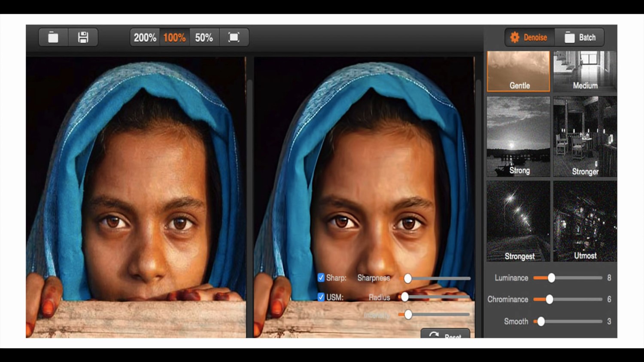Select the Strong preset thumbnail
This screenshot has height=362, width=644.
[x=518, y=137]
